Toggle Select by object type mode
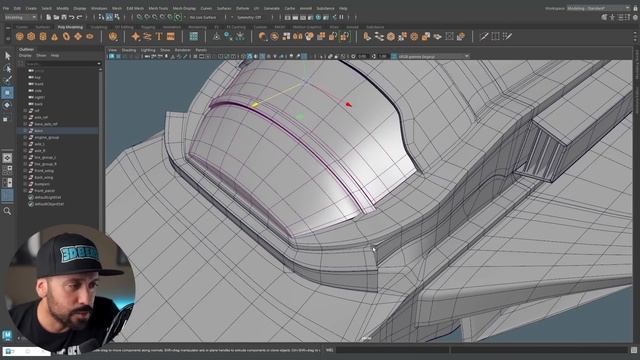640x360 pixels. (x=109, y=17)
